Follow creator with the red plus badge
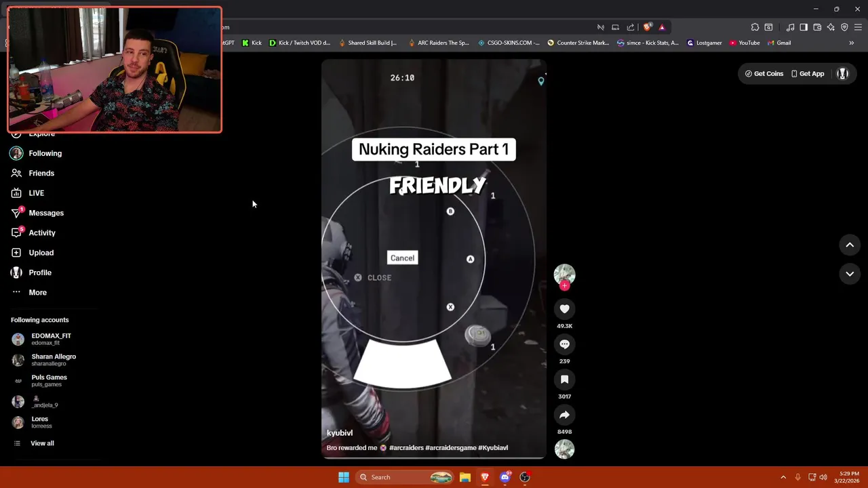This screenshot has height=488, width=868. (564, 285)
